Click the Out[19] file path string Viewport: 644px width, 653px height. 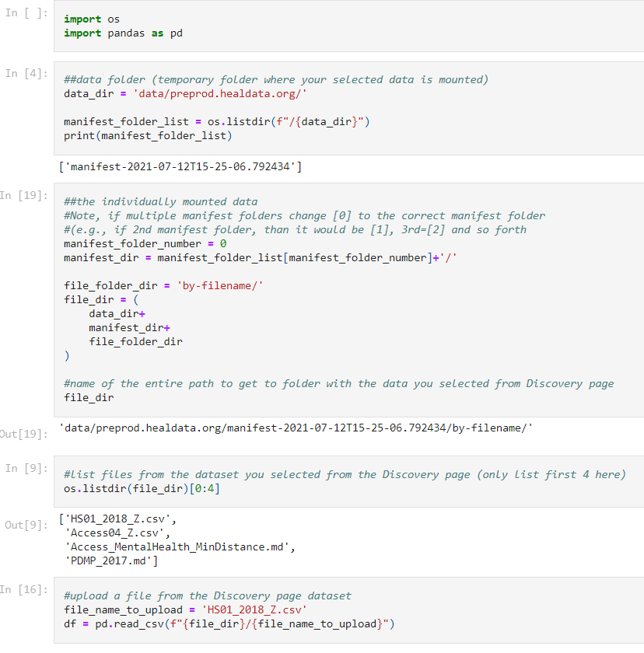point(296,428)
